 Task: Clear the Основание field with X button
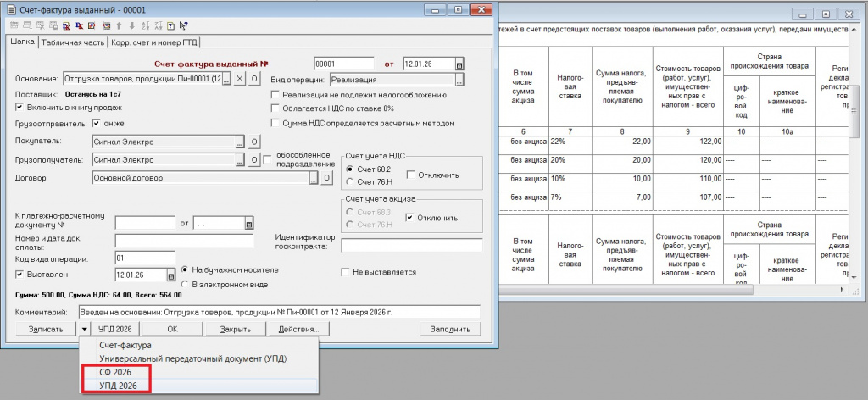pos(240,79)
